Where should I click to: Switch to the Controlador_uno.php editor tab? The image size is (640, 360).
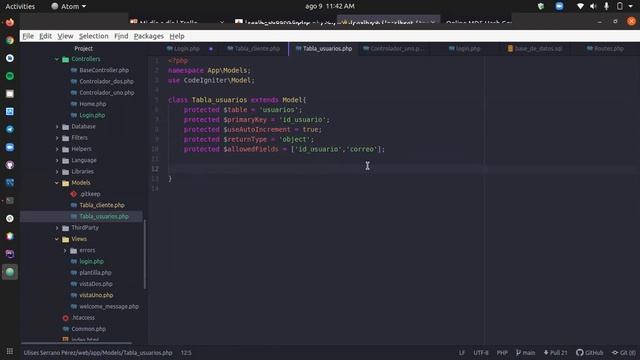[393, 49]
